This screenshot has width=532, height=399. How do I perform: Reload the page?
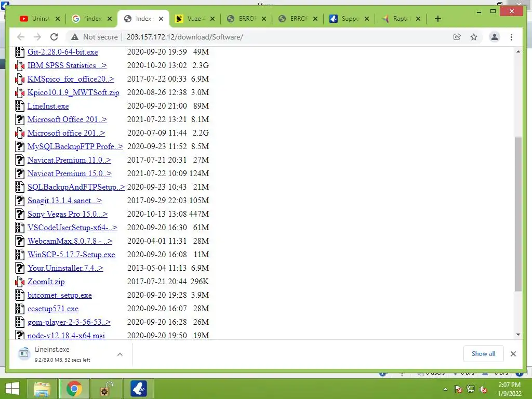click(x=54, y=37)
